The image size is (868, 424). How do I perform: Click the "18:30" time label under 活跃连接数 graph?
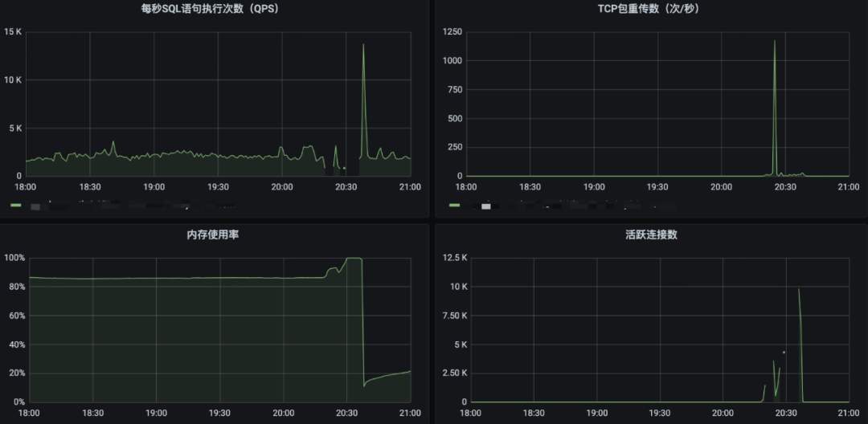click(x=534, y=413)
